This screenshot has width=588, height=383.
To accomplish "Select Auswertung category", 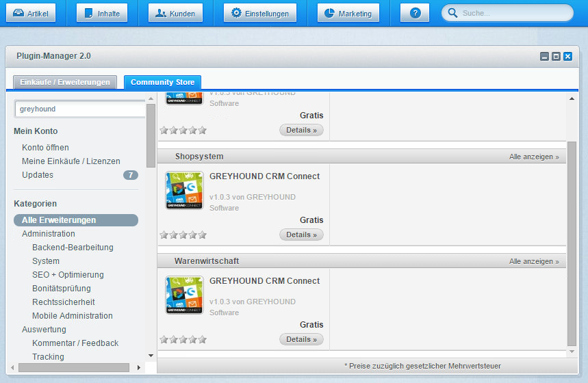I will click(x=44, y=330).
